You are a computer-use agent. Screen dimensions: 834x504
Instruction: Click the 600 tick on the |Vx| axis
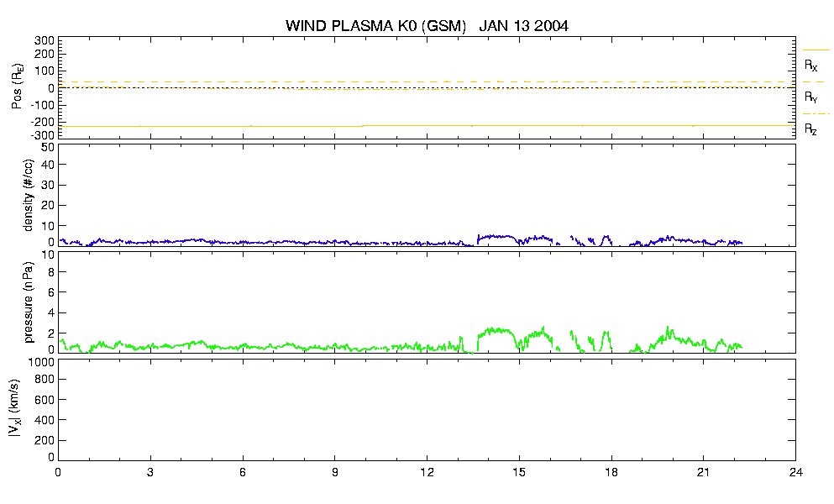(45, 400)
